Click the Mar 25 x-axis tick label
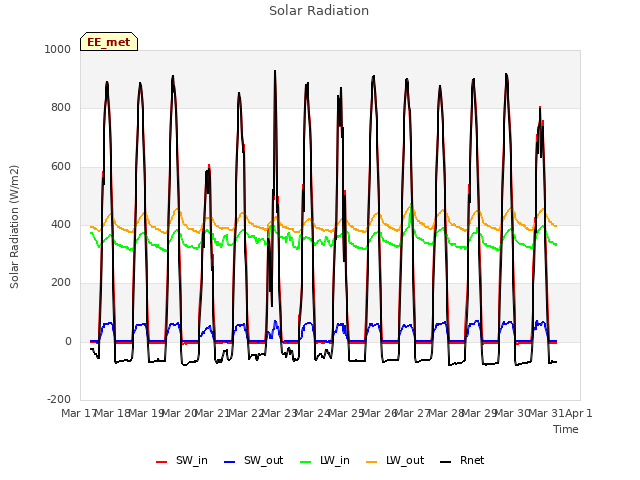This screenshot has height=480, width=640. (x=346, y=413)
